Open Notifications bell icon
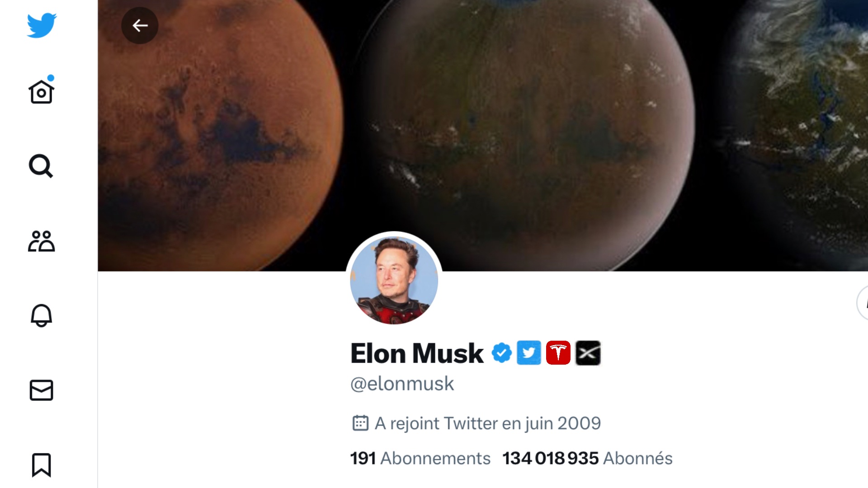868x488 pixels. (42, 315)
